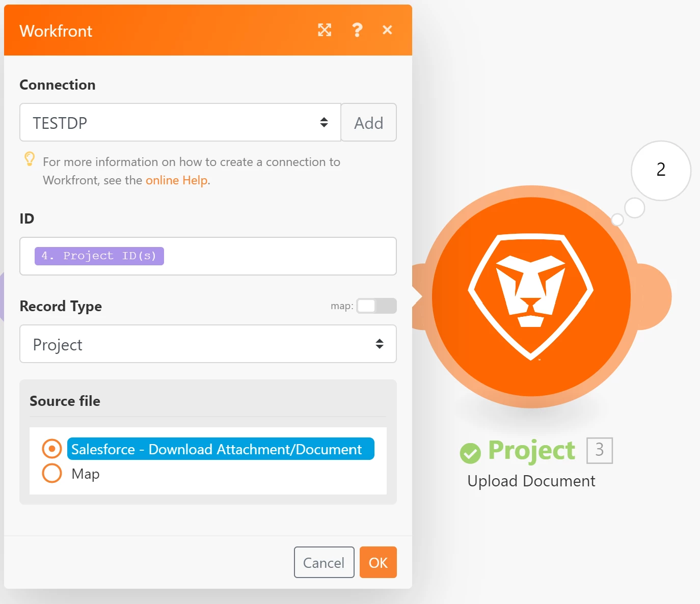This screenshot has width=700, height=604.
Task: Open the TESTDP connection dropdown
Action: coord(180,122)
